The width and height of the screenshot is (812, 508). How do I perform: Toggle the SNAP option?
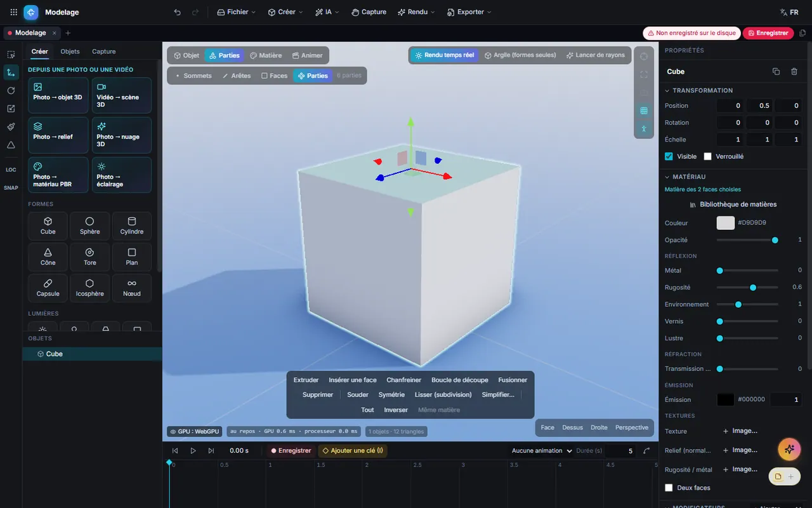11,188
